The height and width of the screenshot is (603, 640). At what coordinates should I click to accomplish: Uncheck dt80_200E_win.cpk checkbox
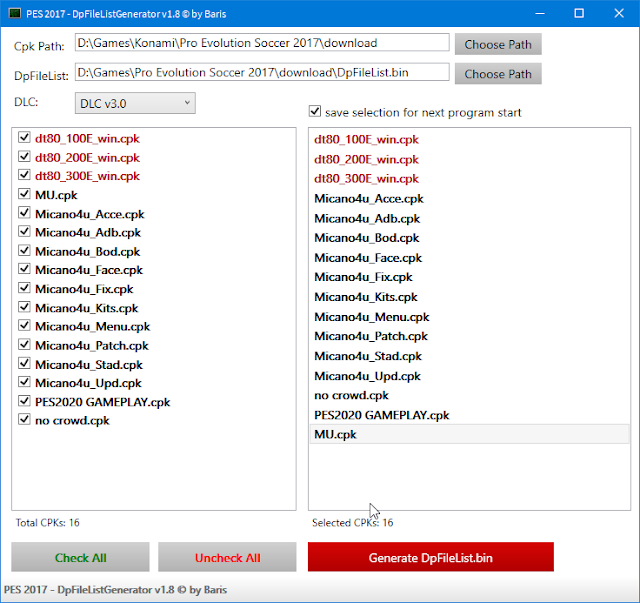pyautogui.click(x=24, y=156)
